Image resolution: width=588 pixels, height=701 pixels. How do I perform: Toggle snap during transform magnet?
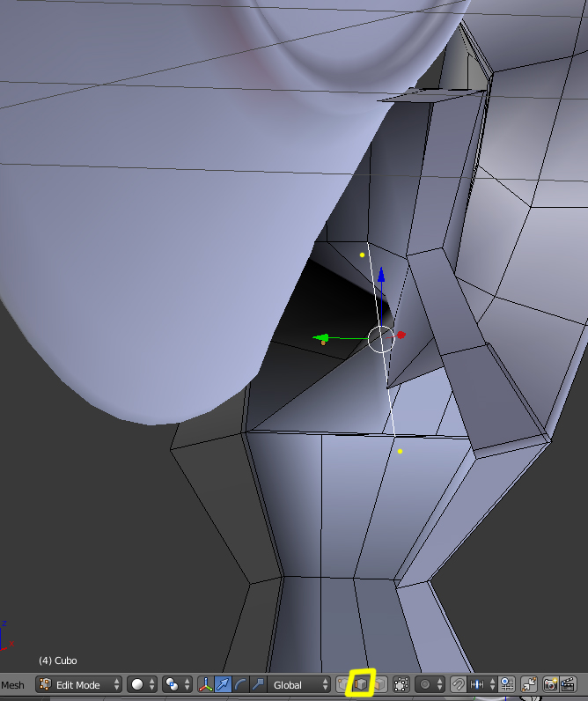click(x=458, y=684)
